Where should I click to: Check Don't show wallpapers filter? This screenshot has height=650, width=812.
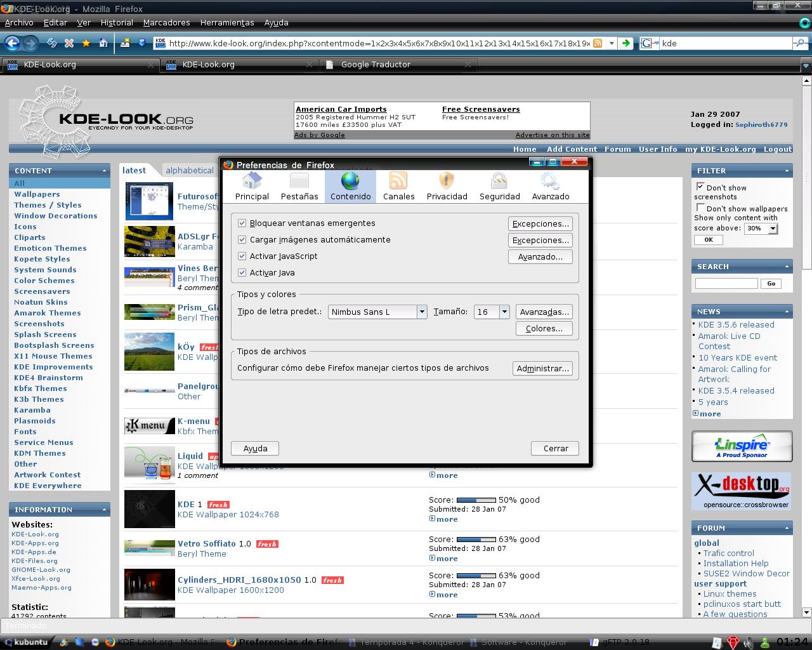[x=700, y=208]
